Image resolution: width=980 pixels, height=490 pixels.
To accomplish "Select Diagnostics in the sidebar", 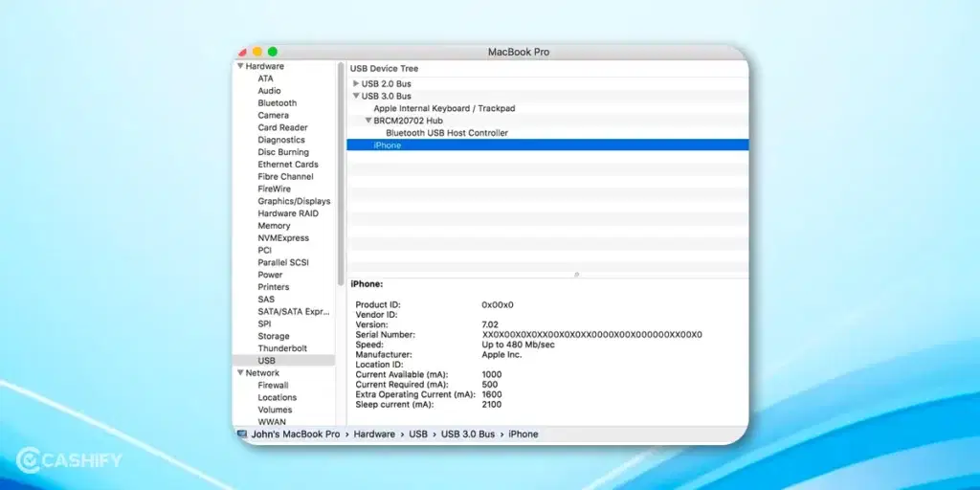I will point(281,140).
